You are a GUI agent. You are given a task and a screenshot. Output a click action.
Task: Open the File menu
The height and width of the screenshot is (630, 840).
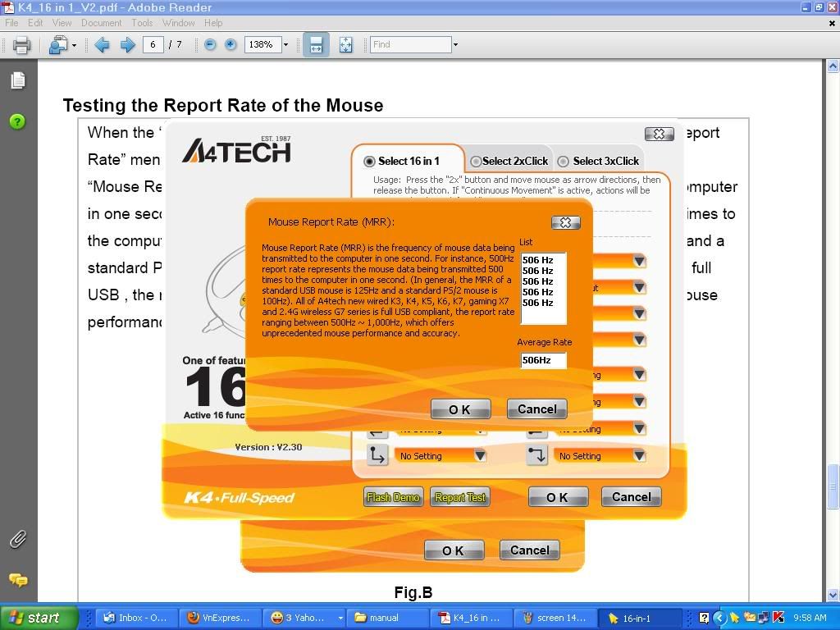11,23
